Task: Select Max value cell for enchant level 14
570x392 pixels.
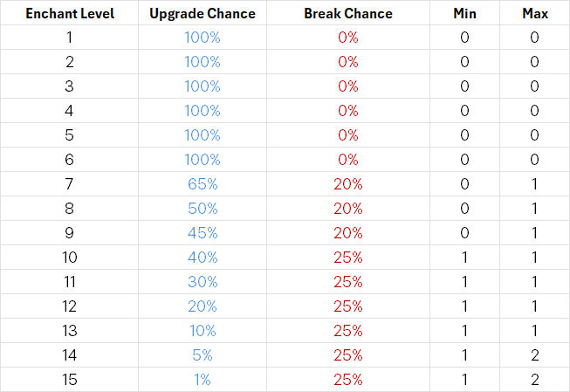Action: [x=534, y=355]
